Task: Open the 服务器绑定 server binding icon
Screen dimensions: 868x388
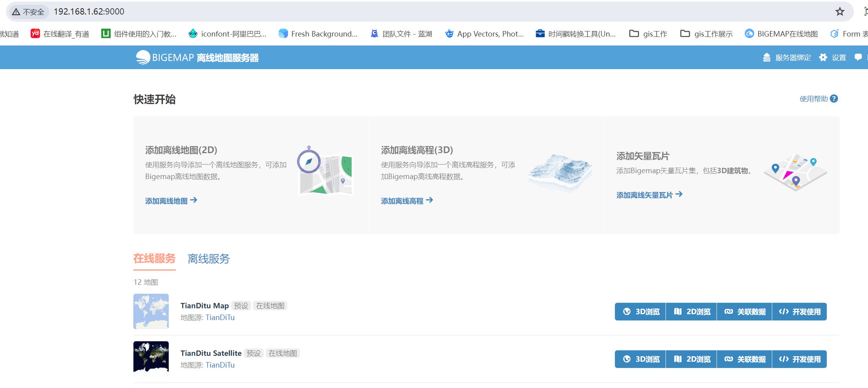Action: 766,58
